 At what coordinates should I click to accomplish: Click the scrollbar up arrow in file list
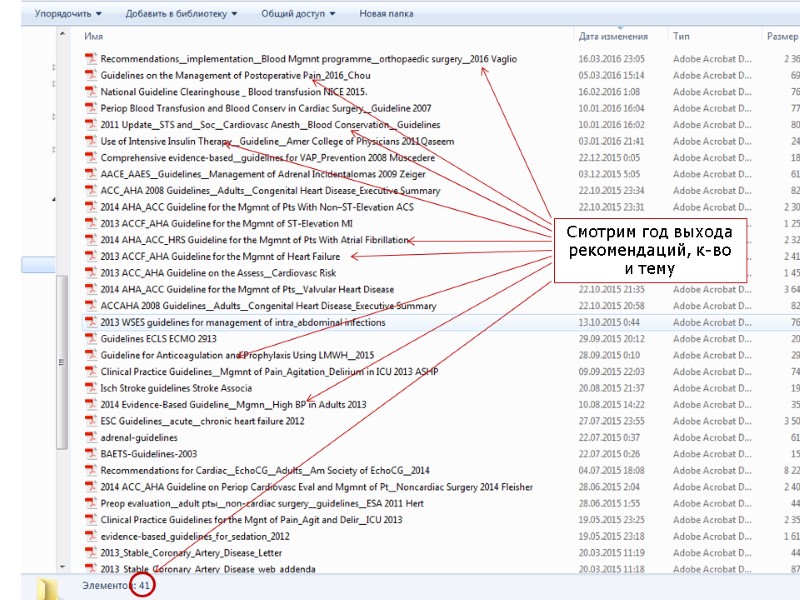[x=62, y=34]
